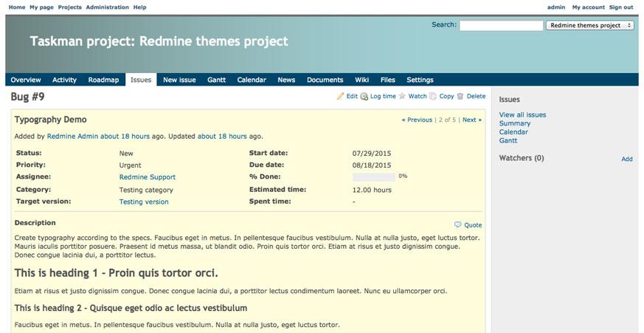The width and height of the screenshot is (644, 333).
Task: Click Add next to Watchers
Action: (627, 159)
